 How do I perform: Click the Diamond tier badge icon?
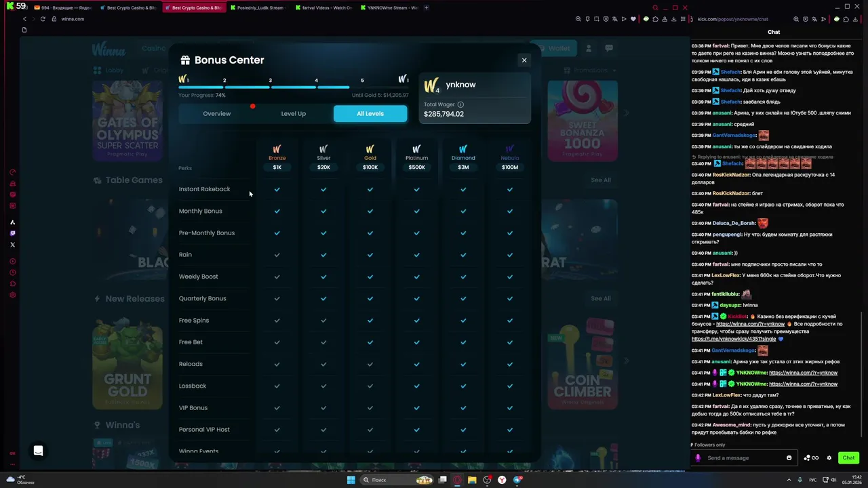[x=463, y=149]
